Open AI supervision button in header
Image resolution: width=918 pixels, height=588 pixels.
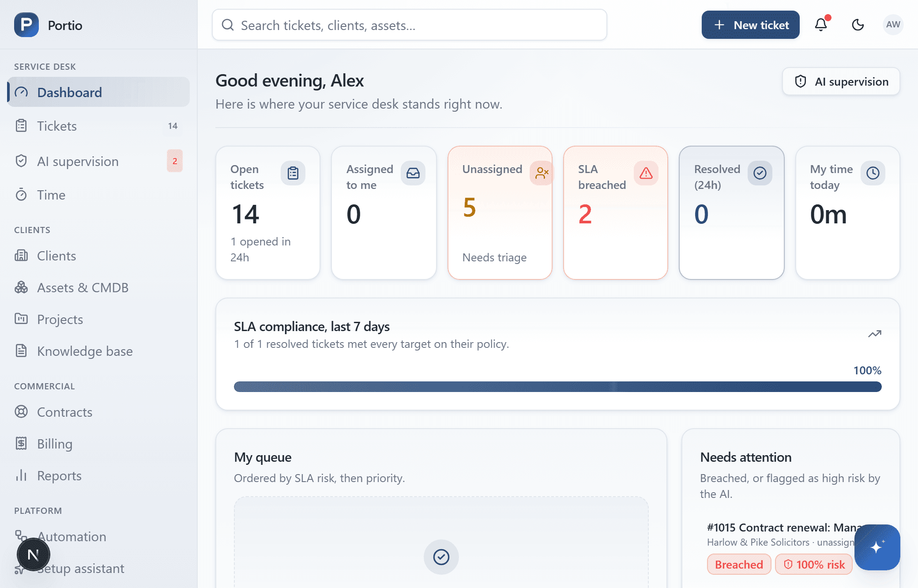click(x=841, y=81)
